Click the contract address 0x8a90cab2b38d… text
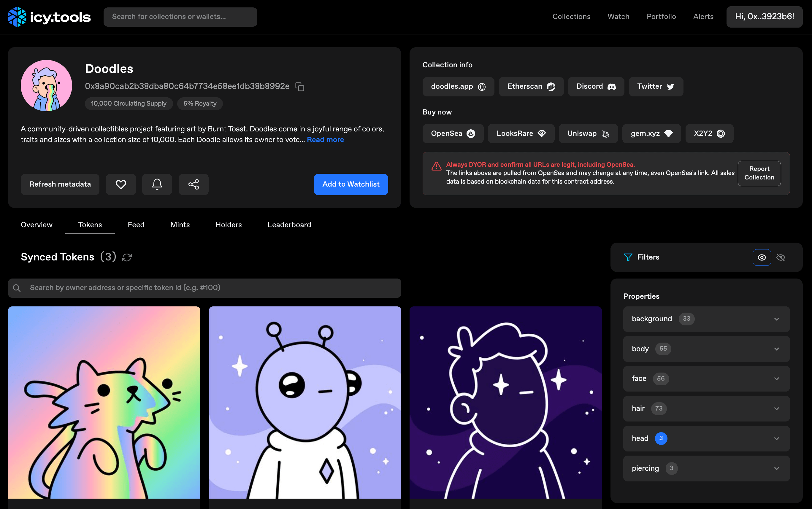This screenshot has height=509, width=812. [x=187, y=86]
